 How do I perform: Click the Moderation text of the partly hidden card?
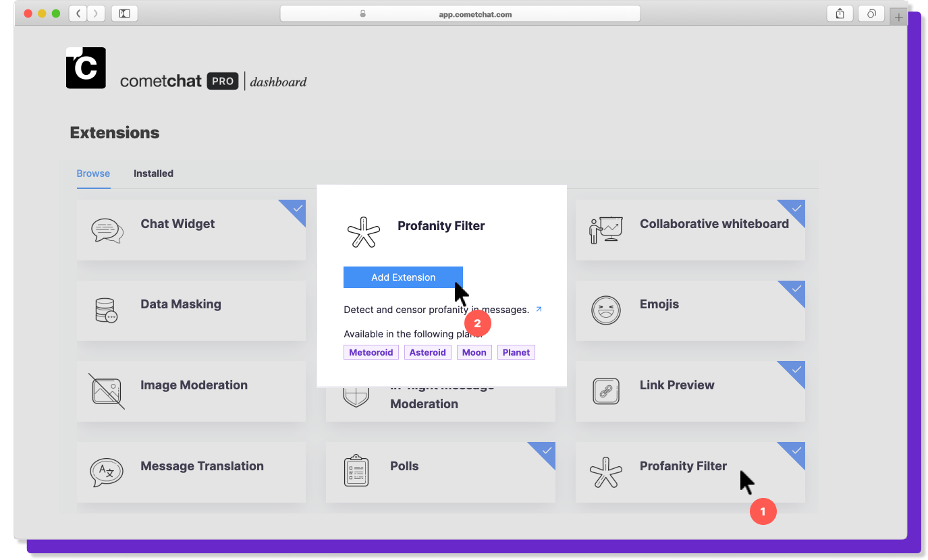click(424, 404)
